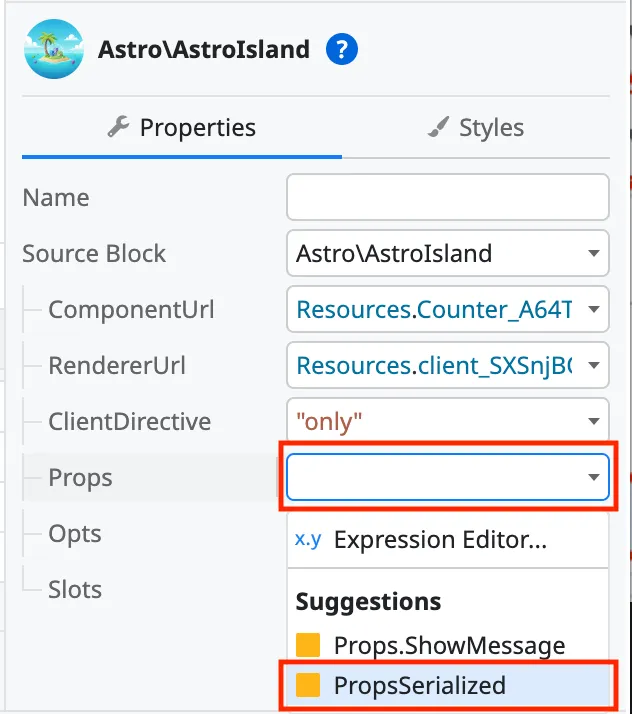Click the yellow Props.ShowMessage suggestion icon
The height and width of the screenshot is (714, 632).
point(308,646)
